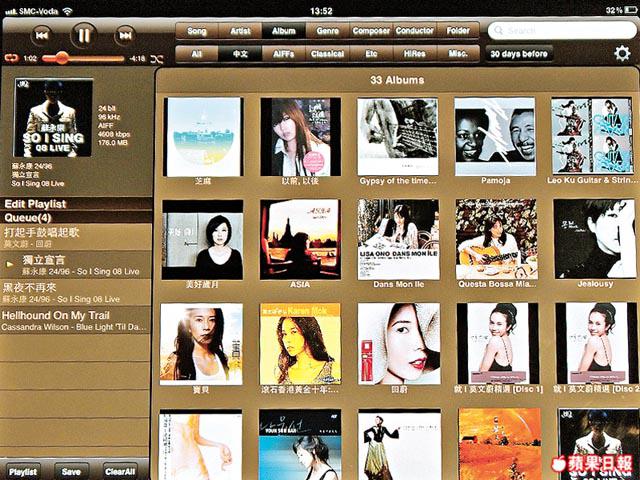Open Edit Playlist
Screen dimensions: 640x480
pos(76,204)
